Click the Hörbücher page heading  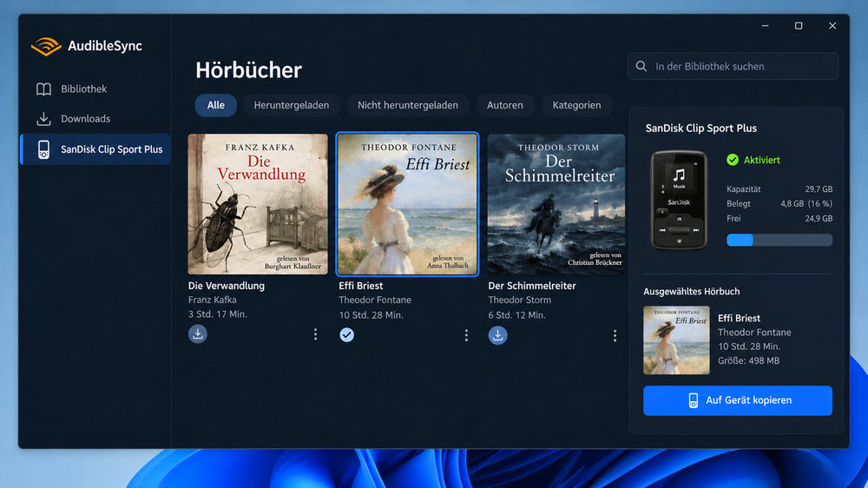coord(248,70)
